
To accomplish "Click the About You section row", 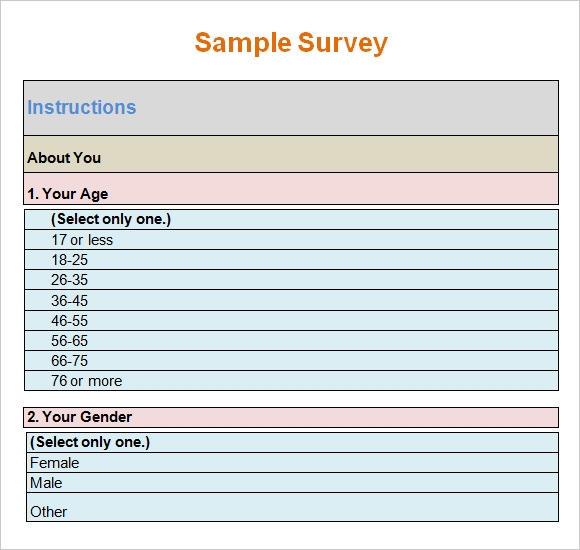I will [291, 154].
